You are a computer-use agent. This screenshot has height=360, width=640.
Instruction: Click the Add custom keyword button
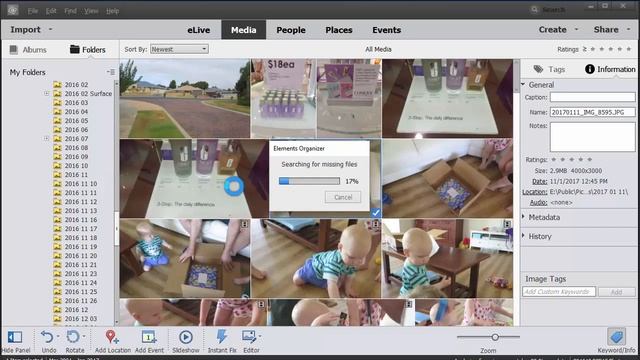[616, 292]
